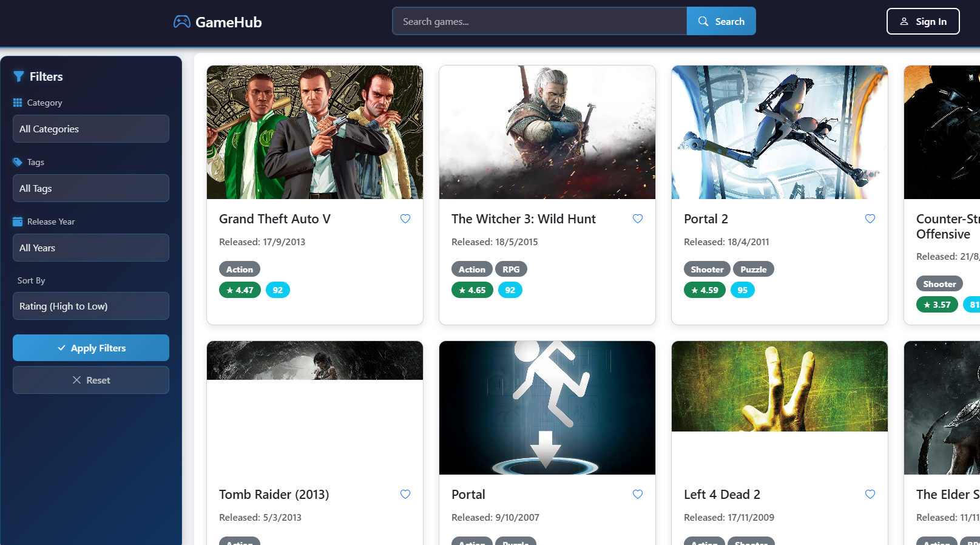The width and height of the screenshot is (980, 545).
Task: Click Action tag on The Witcher 3
Action: click(x=472, y=269)
